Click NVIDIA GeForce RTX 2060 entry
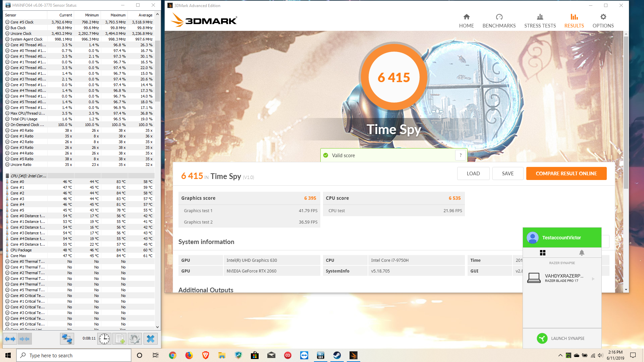The image size is (644, 362). pyautogui.click(x=251, y=271)
